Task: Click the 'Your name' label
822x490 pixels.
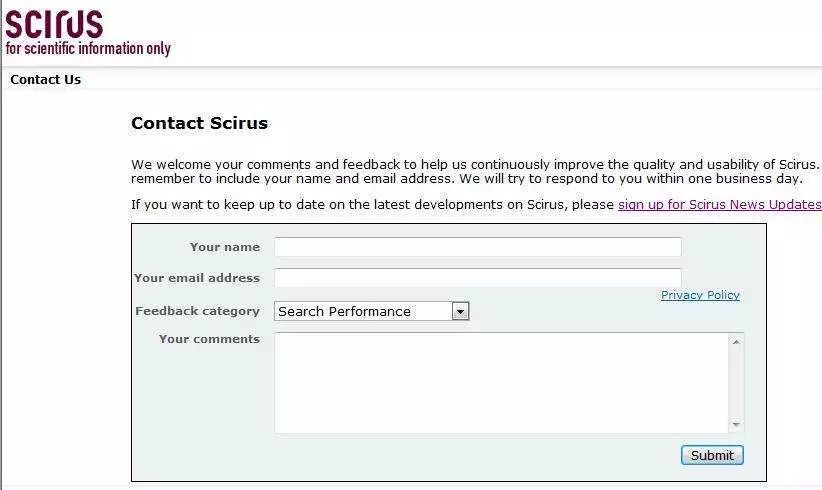Action: [x=225, y=247]
